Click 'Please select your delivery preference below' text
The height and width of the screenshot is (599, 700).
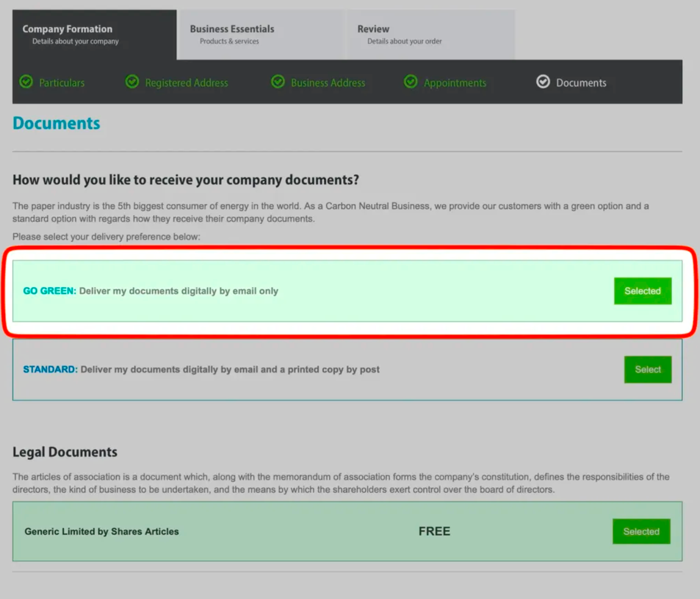pos(106,237)
